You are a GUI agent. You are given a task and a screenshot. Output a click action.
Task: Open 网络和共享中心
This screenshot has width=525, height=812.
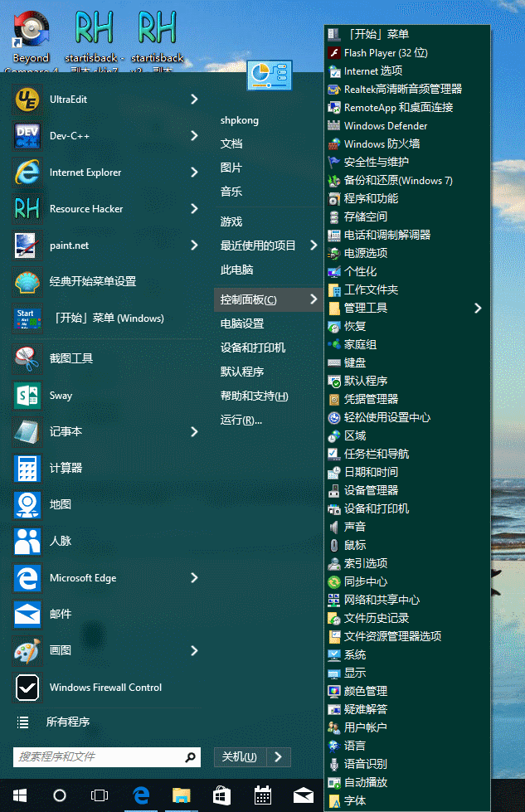coord(407,600)
